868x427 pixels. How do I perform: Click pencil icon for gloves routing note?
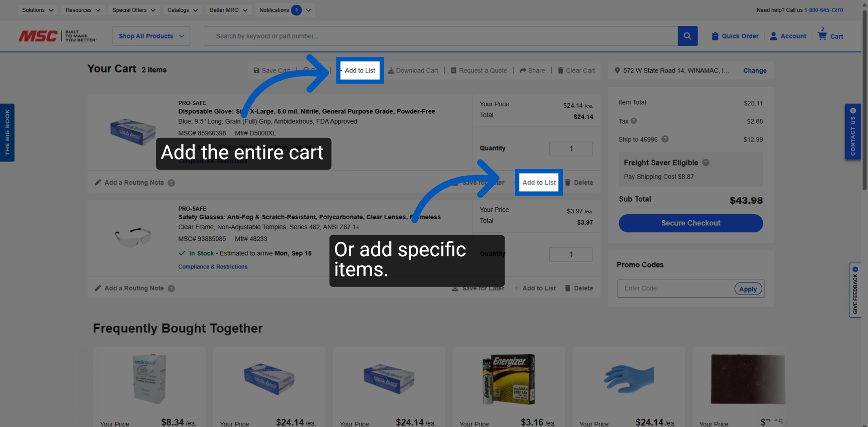click(98, 182)
